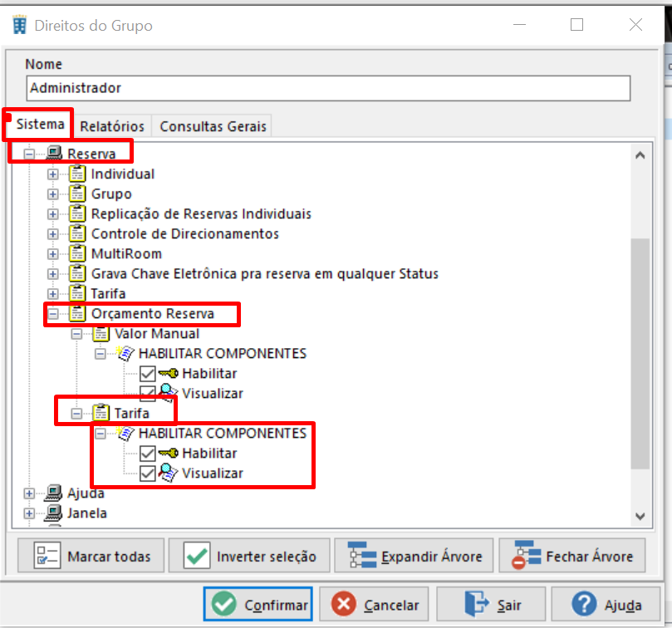672x628 pixels.
Task: Click the magnifier icon of Visualizar under Orçamento Tarifa
Action: click(x=168, y=473)
